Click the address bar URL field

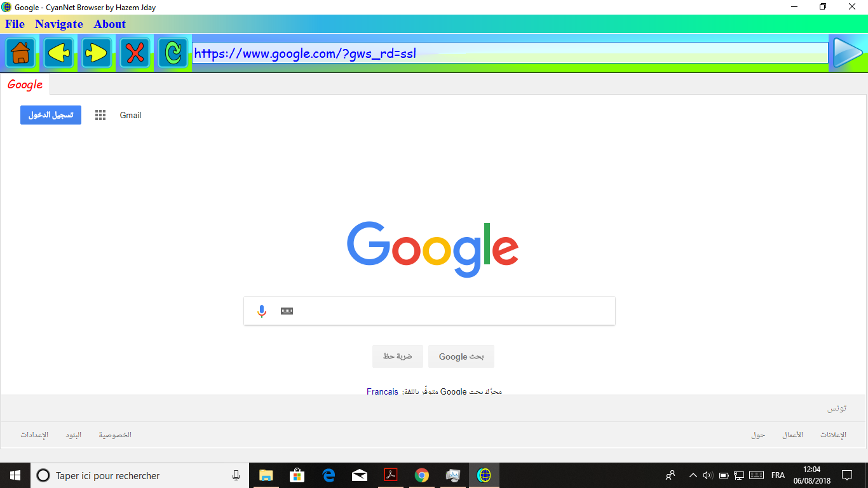coord(510,53)
